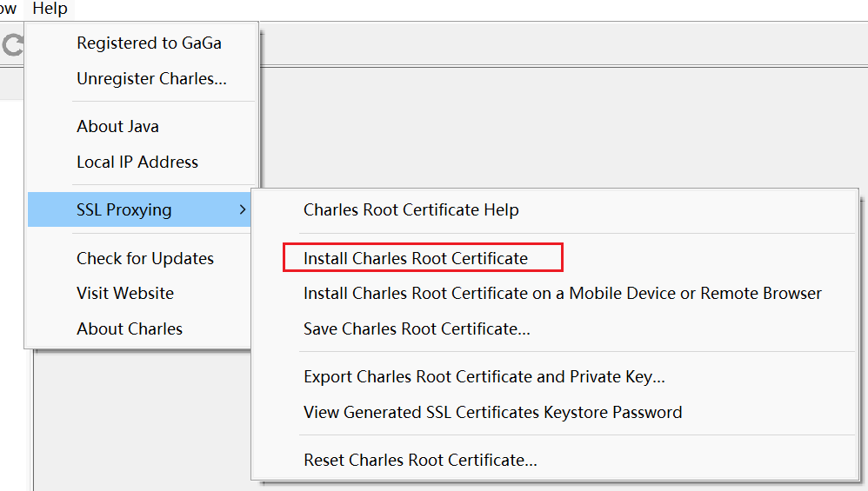Export Charles Root Certificate and Private Key
This screenshot has width=868, height=491.
484,376
